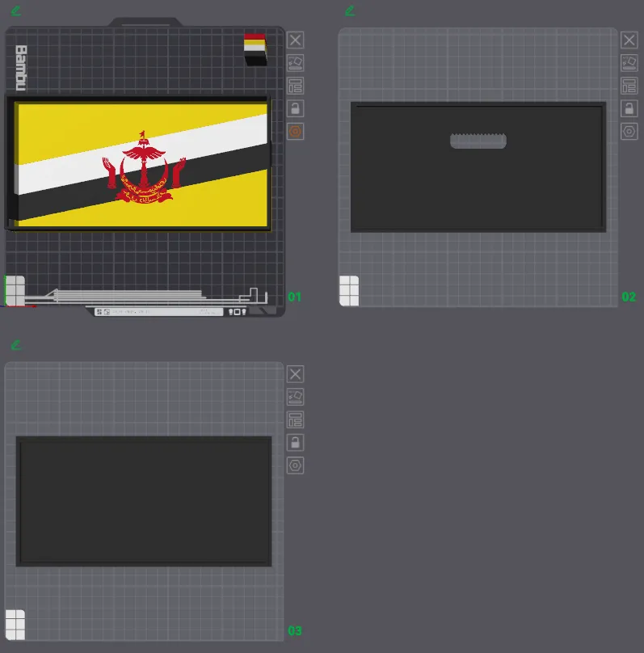Select the multicolor prime tower on plate 01
This screenshot has height=653, width=644.
click(x=255, y=49)
